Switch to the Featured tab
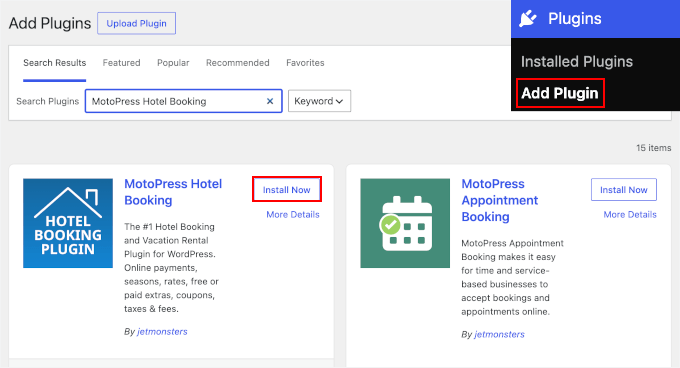The width and height of the screenshot is (680, 368). point(121,63)
